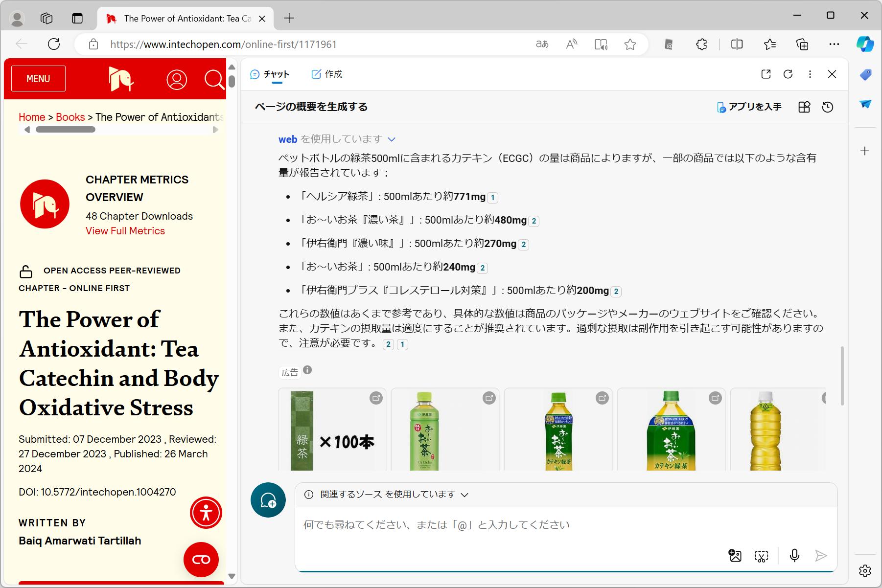Viewport: 882px width, 588px height.
Task: Add a sidebar app with plus
Action: click(865, 151)
